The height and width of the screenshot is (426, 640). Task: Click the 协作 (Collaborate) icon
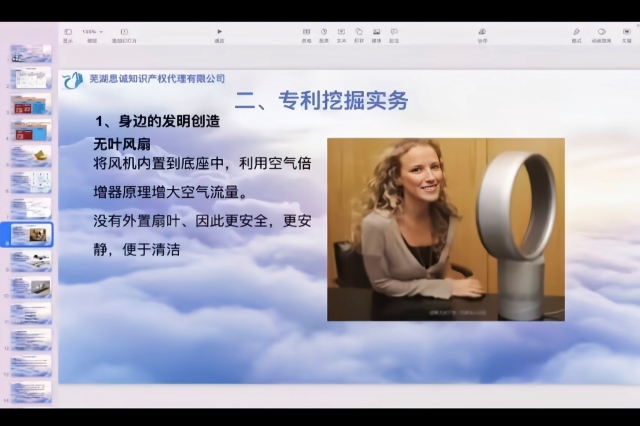coord(482,34)
